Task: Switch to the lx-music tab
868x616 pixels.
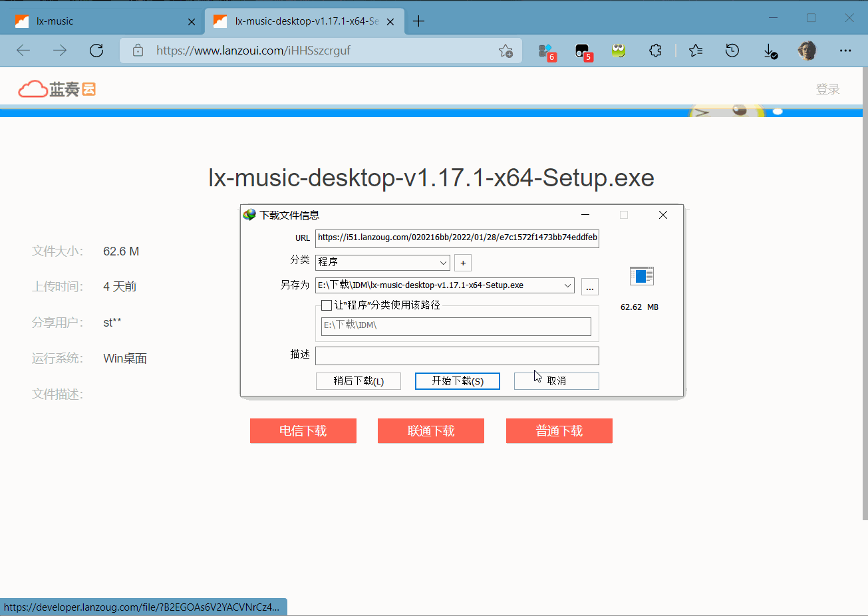Action: pos(100,21)
